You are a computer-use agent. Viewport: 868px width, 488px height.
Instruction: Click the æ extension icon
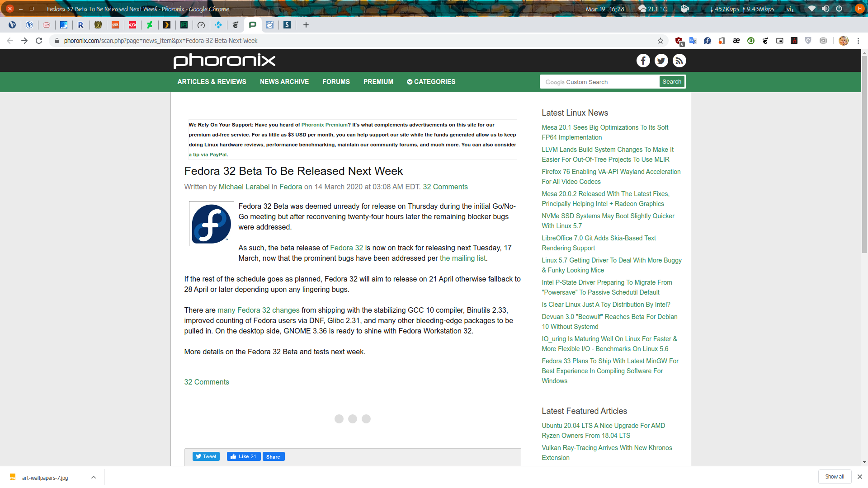pyautogui.click(x=736, y=41)
